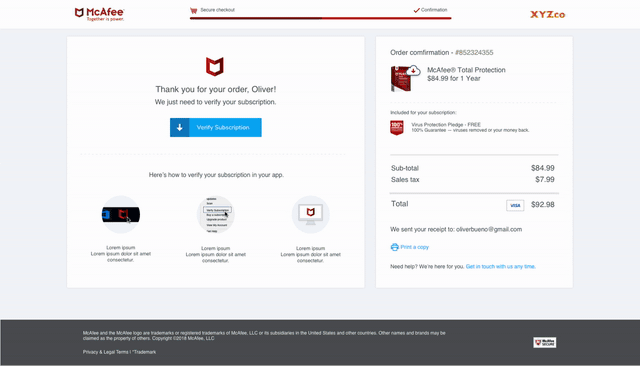Open Get in touch with us any time link
This screenshot has width=640, height=366.
(501, 266)
